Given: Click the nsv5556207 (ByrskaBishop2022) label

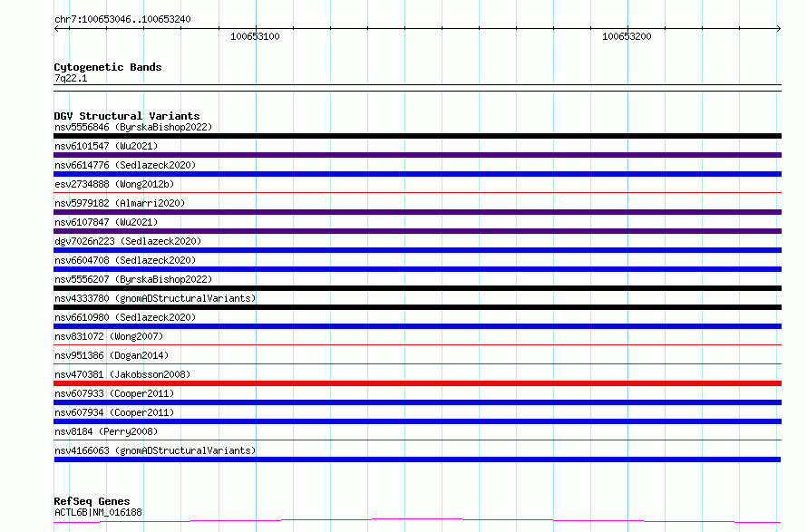Looking at the screenshot, I should tap(133, 279).
